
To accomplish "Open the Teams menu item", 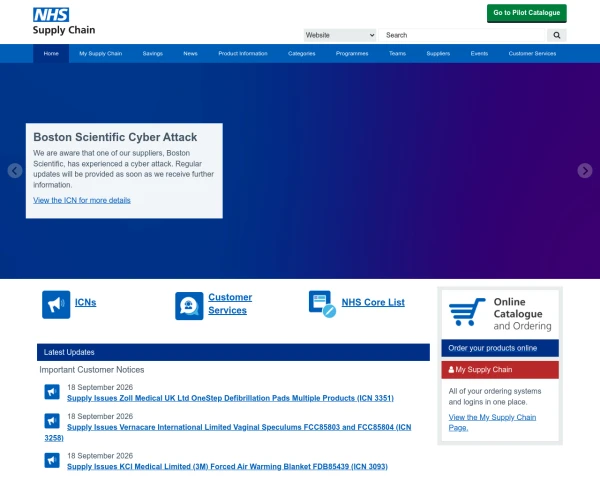I will pos(397,54).
